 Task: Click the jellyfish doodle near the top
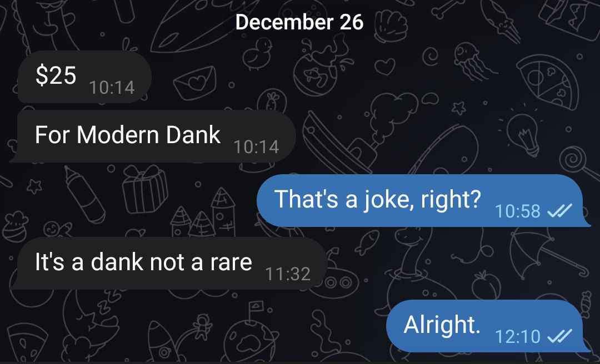click(x=473, y=61)
